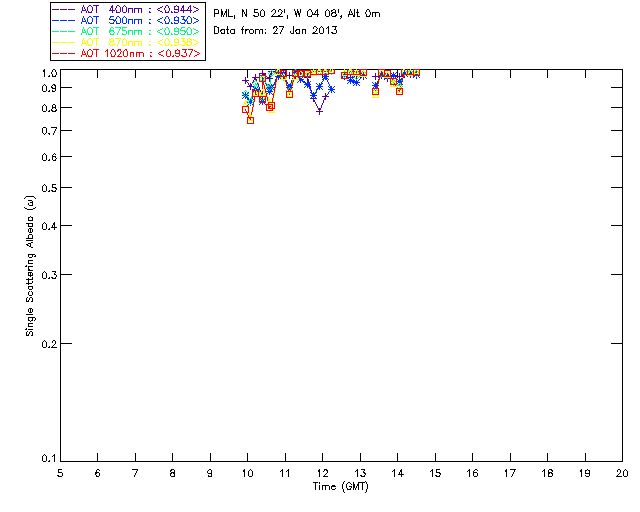Click the y-axis tick label 0.8
Screen dimensions: 640x512
pyautogui.click(x=49, y=108)
